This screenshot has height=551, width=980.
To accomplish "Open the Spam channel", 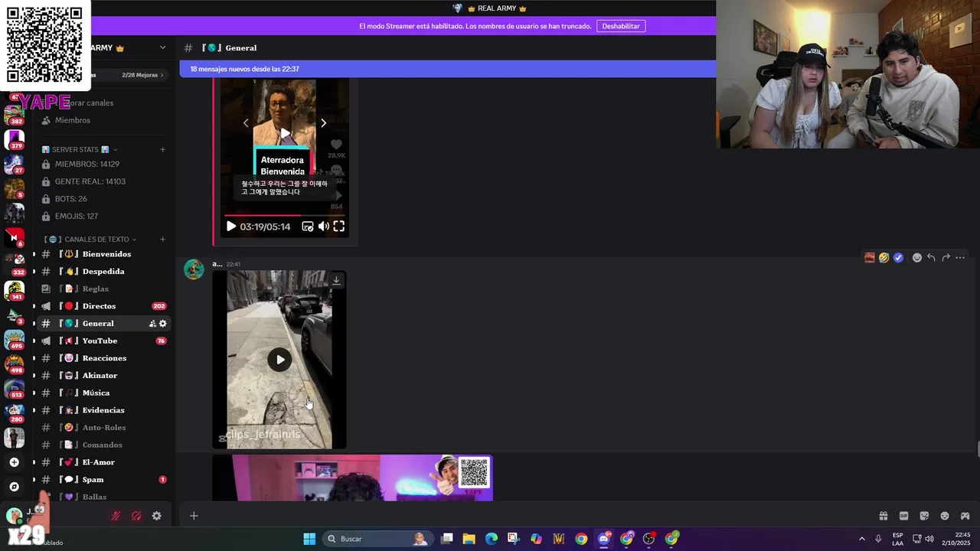I will tap(103, 480).
